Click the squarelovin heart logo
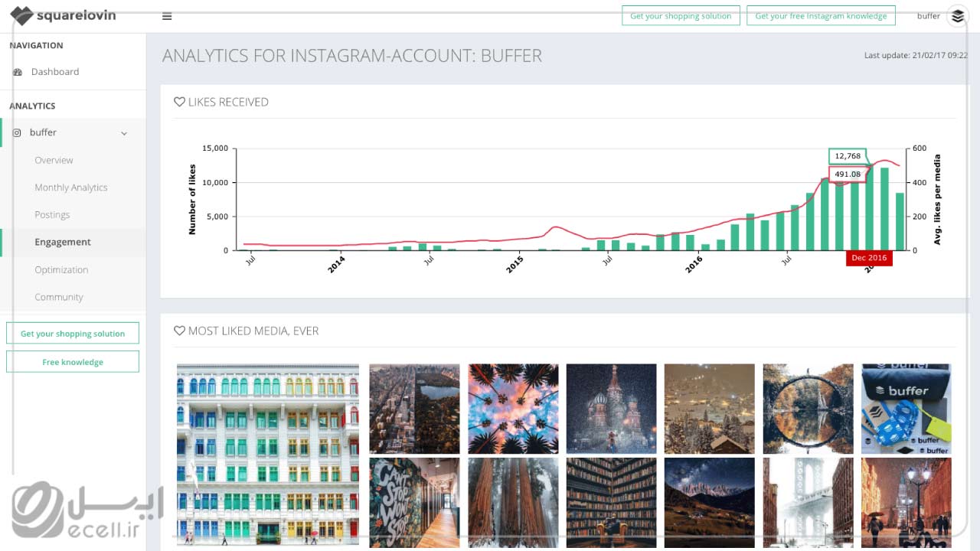 [21, 15]
